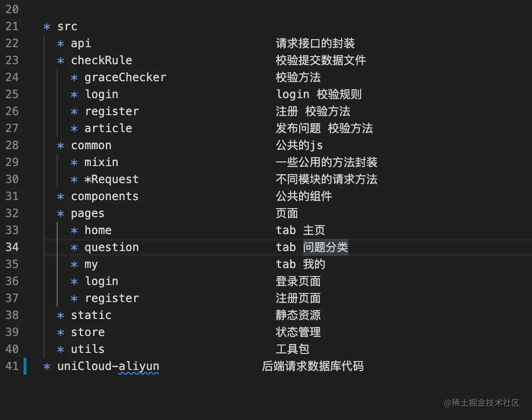The width and height of the screenshot is (532, 420).
Task: Click line number 21 in the gutter
Action: (x=12, y=26)
